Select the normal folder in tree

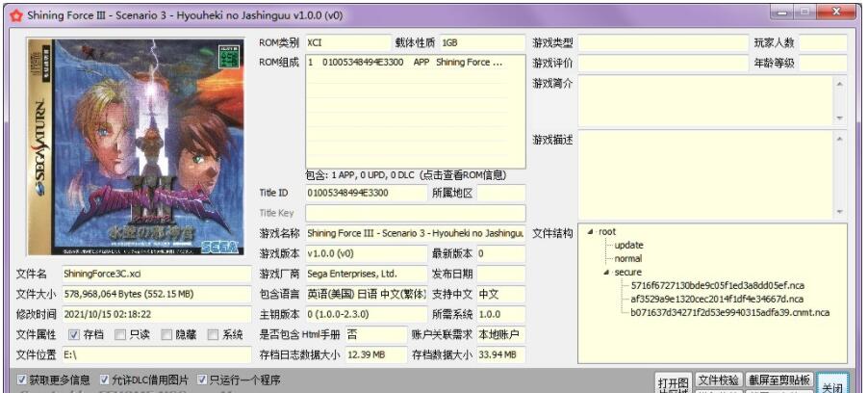coord(628,259)
